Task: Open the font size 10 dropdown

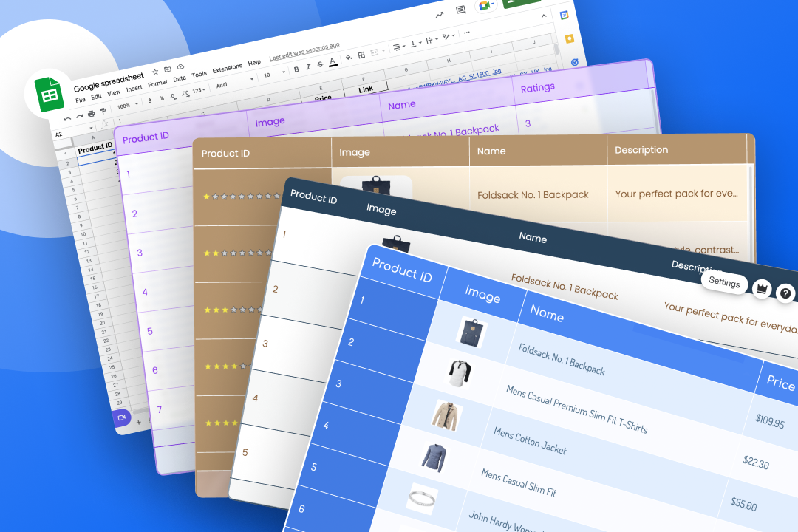Action: (274, 74)
